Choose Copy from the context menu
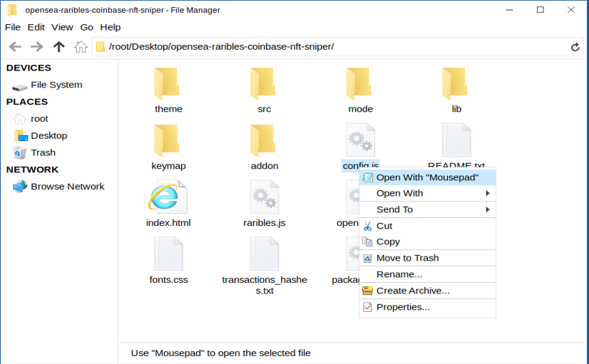 tap(427, 241)
